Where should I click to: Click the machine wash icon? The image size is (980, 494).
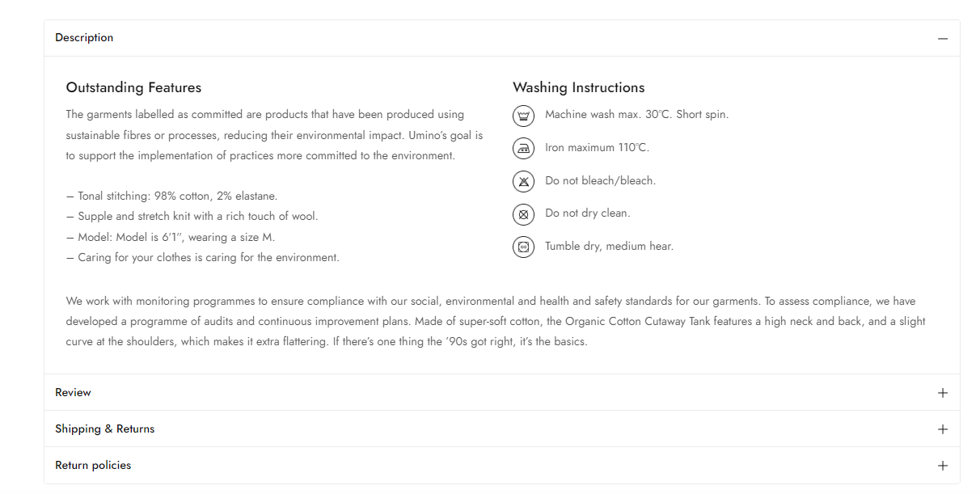click(523, 116)
